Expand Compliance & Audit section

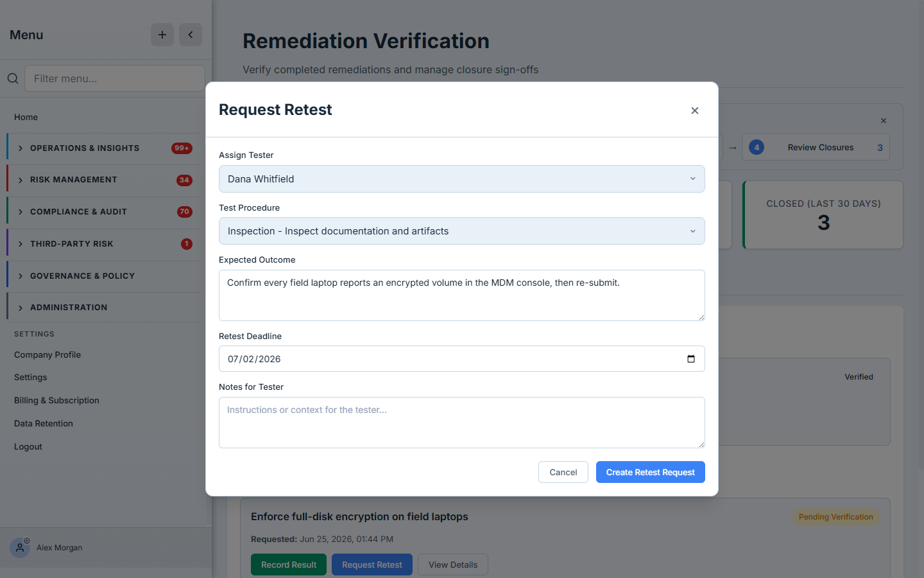click(103, 212)
